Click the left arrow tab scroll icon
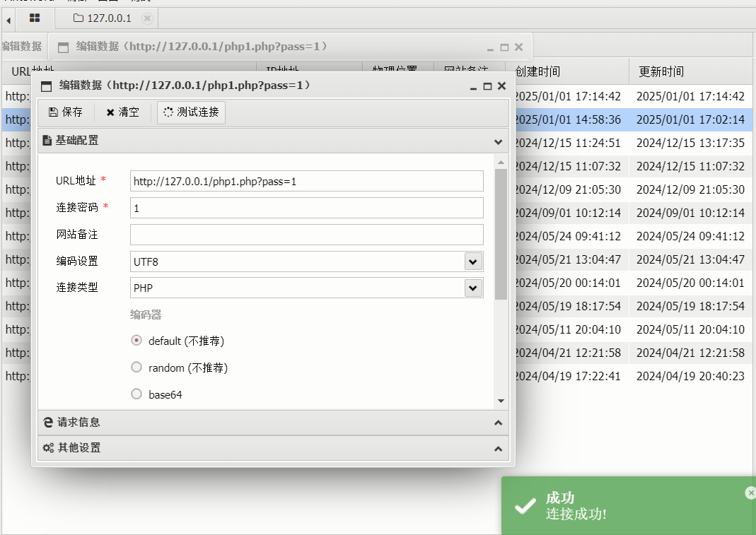This screenshot has height=535, width=756. pos(8,20)
